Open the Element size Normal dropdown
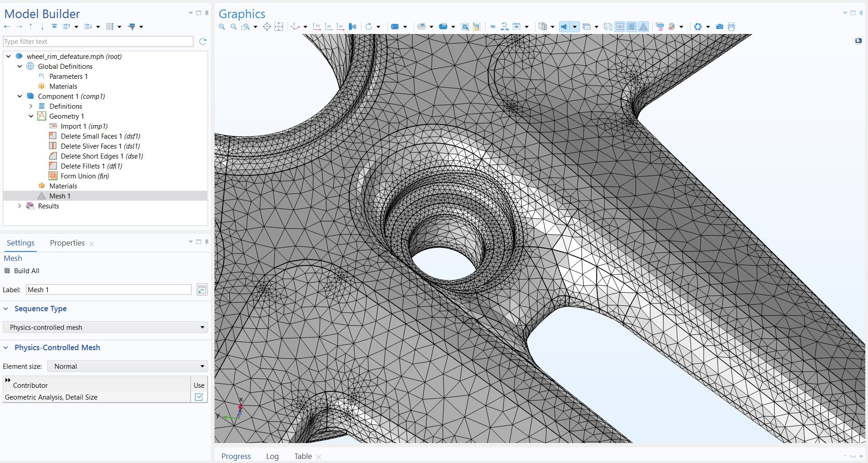The width and height of the screenshot is (868, 463). click(127, 366)
